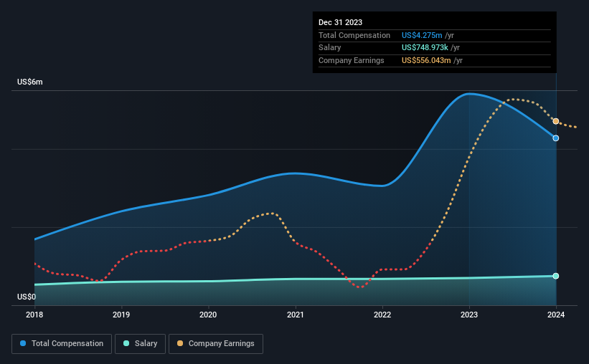Click the US$0 y-axis label
The height and width of the screenshot is (364, 589).
pos(27,297)
